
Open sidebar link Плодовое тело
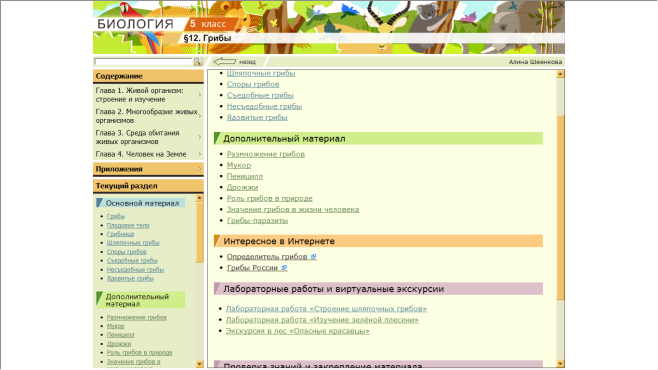(128, 225)
